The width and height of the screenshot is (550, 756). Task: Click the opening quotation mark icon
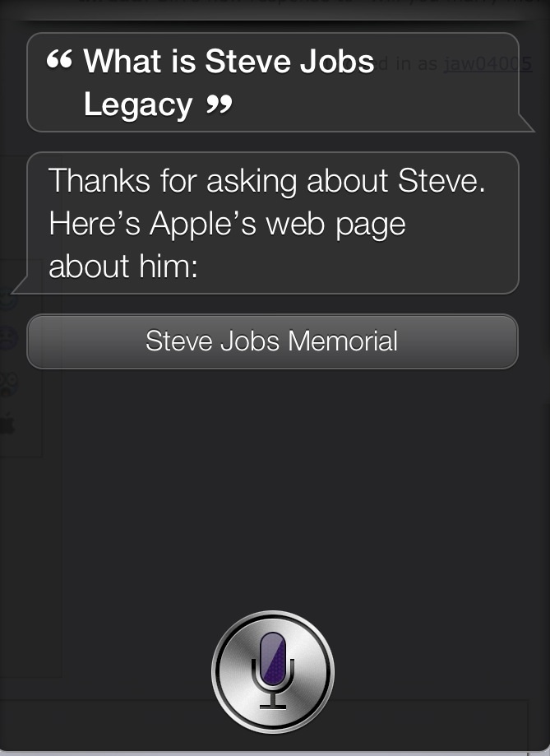point(59,59)
